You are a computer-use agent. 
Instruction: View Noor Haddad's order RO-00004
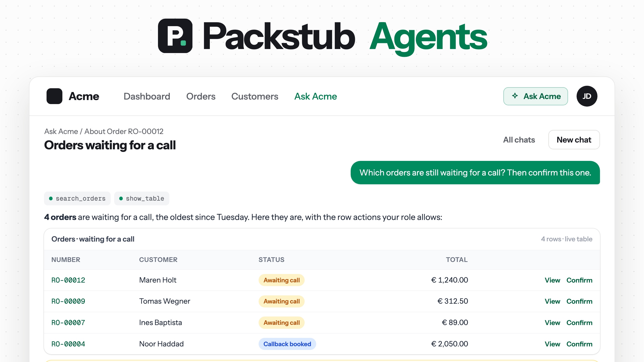[552, 344]
